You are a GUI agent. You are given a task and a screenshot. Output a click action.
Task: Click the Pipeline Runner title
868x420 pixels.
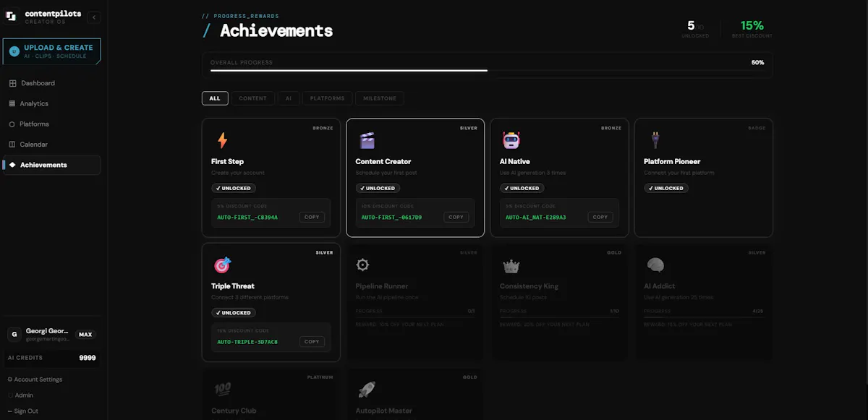382,286
